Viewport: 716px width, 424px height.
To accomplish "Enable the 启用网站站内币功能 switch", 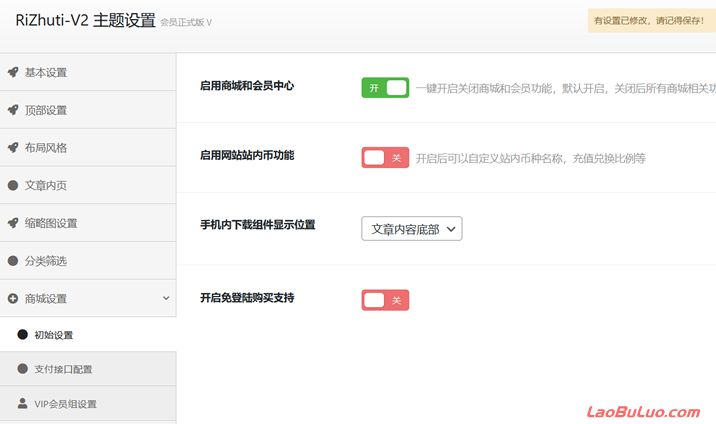I will [x=385, y=157].
